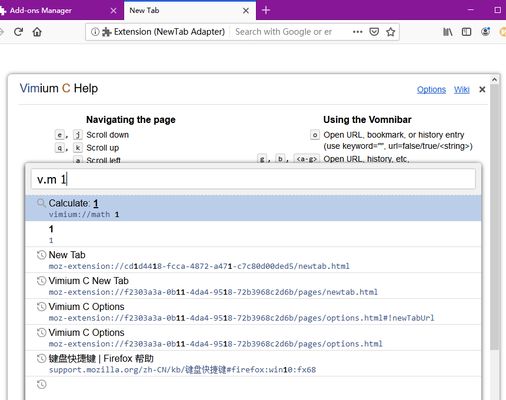The width and height of the screenshot is (506, 400).
Task: Open the 'New Tab' history suggestion
Action: tap(253, 260)
